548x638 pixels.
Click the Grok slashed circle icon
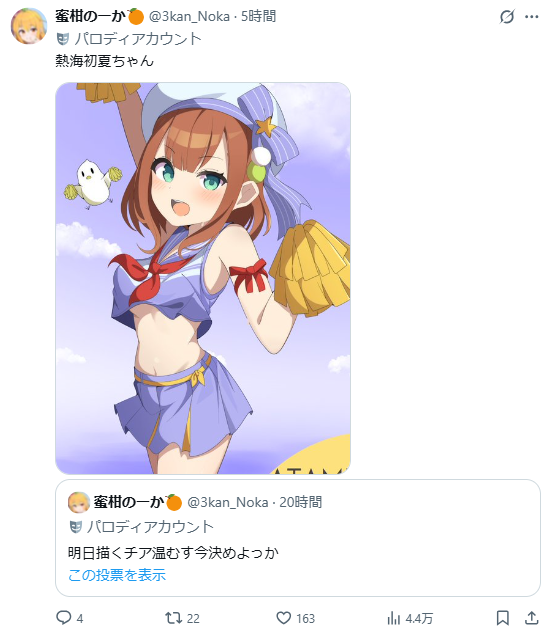[x=507, y=17]
